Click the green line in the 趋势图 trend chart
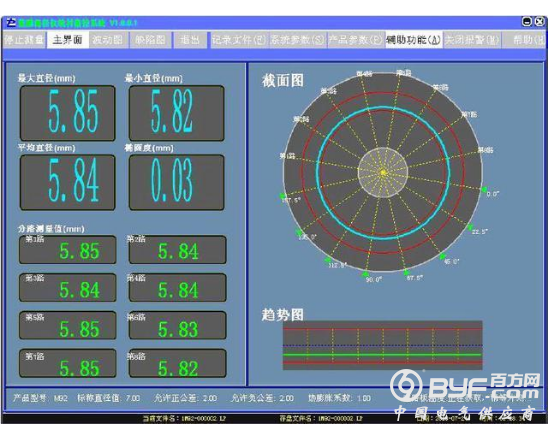The height and width of the screenshot is (431, 550). click(383, 355)
